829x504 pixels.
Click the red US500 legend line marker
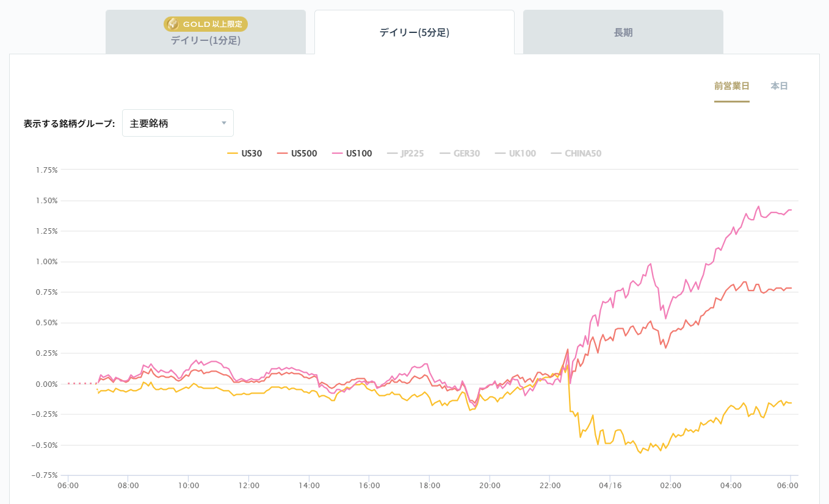282,154
